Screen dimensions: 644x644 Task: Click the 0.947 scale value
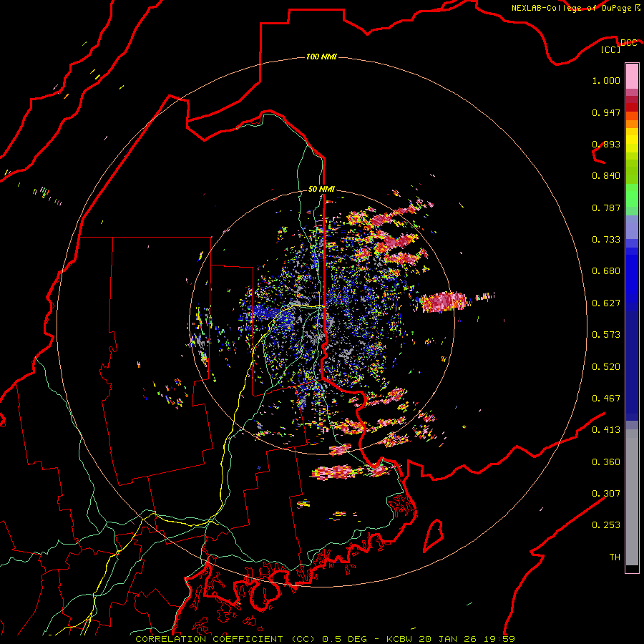606,112
